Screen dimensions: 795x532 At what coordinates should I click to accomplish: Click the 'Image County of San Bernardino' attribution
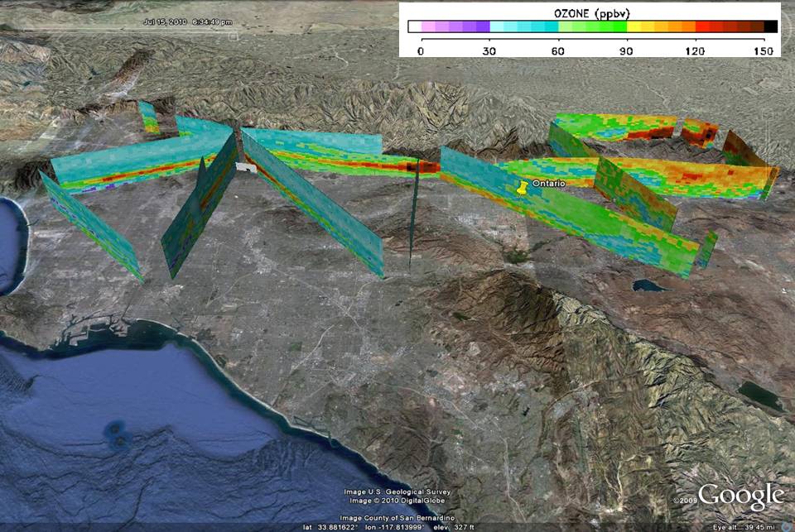(397, 518)
